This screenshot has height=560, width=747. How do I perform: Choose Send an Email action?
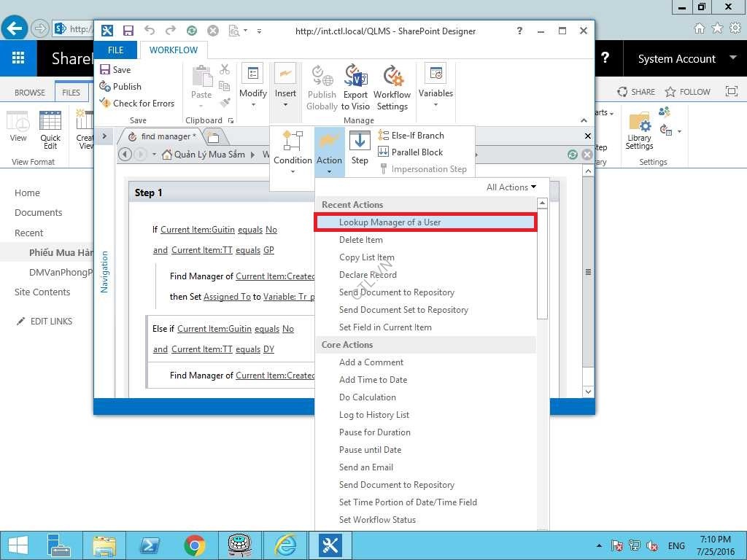click(366, 467)
